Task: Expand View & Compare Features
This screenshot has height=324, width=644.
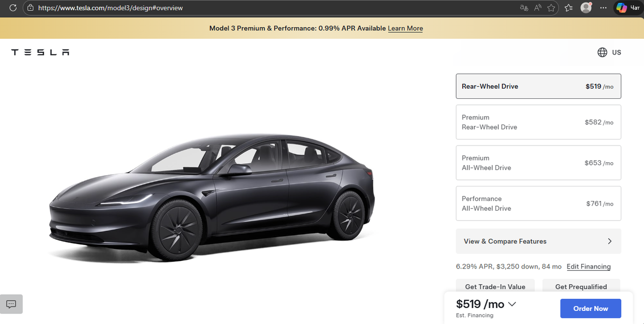Action: tap(538, 241)
